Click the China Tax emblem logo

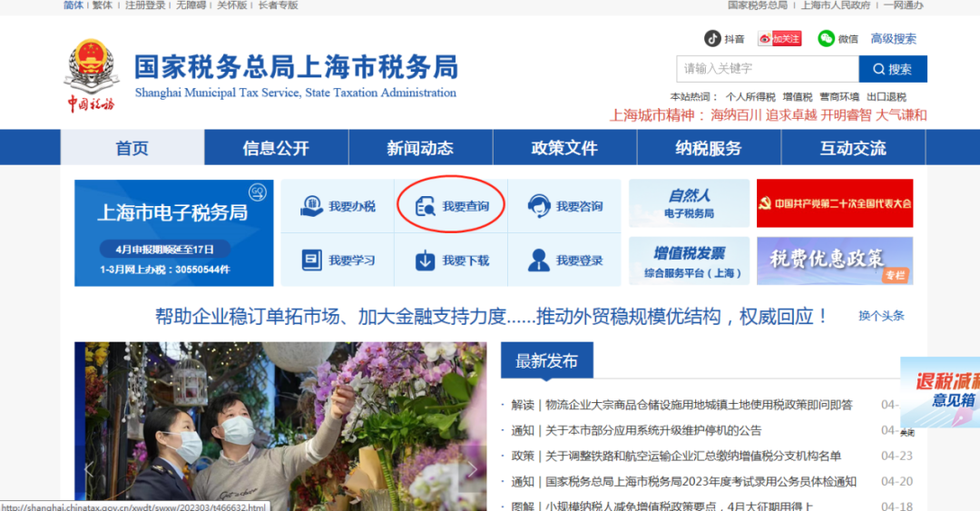[x=92, y=75]
